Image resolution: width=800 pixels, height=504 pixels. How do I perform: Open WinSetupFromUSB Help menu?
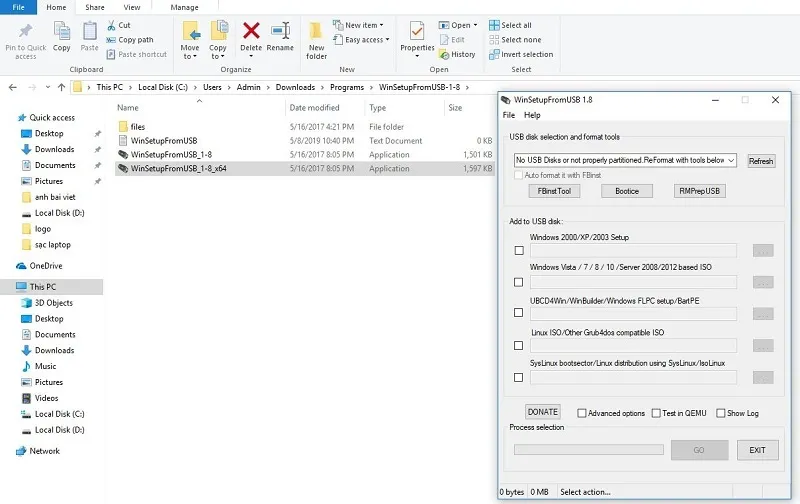tap(532, 115)
